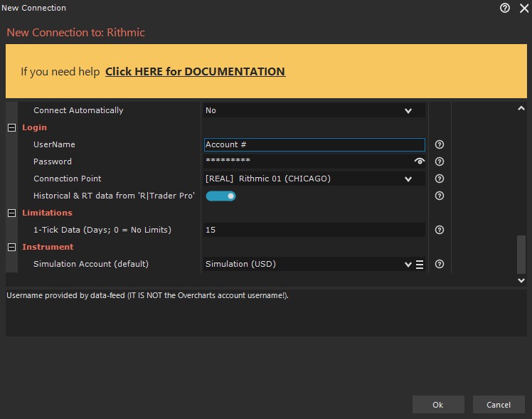Show help for Simulation Account
The width and height of the screenshot is (532, 419).
440,264
